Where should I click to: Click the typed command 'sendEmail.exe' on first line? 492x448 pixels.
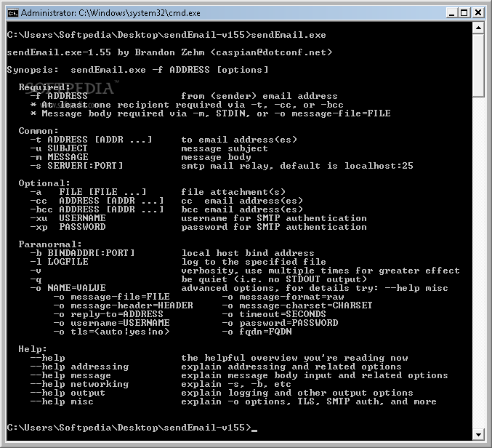pos(289,35)
